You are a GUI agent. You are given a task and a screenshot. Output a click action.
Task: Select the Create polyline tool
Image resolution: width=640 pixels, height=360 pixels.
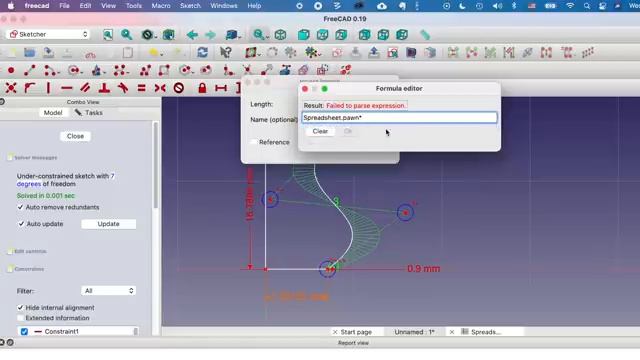click(145, 70)
